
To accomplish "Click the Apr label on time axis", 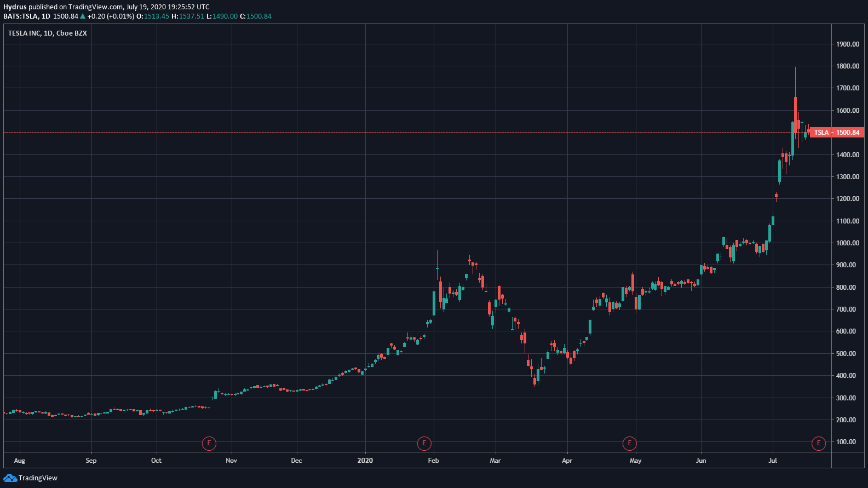I will point(567,461).
